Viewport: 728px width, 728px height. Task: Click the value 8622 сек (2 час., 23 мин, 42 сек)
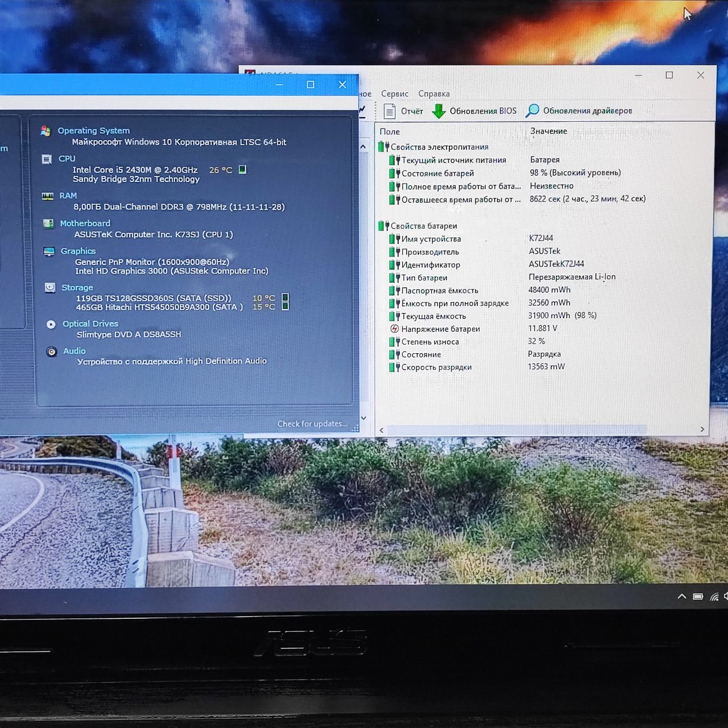coord(588,198)
